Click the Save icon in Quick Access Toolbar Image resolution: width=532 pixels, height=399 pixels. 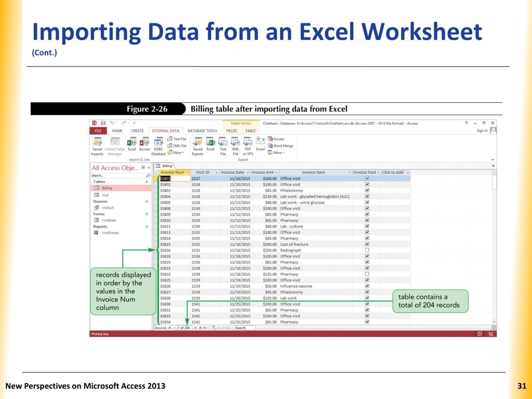(x=103, y=123)
